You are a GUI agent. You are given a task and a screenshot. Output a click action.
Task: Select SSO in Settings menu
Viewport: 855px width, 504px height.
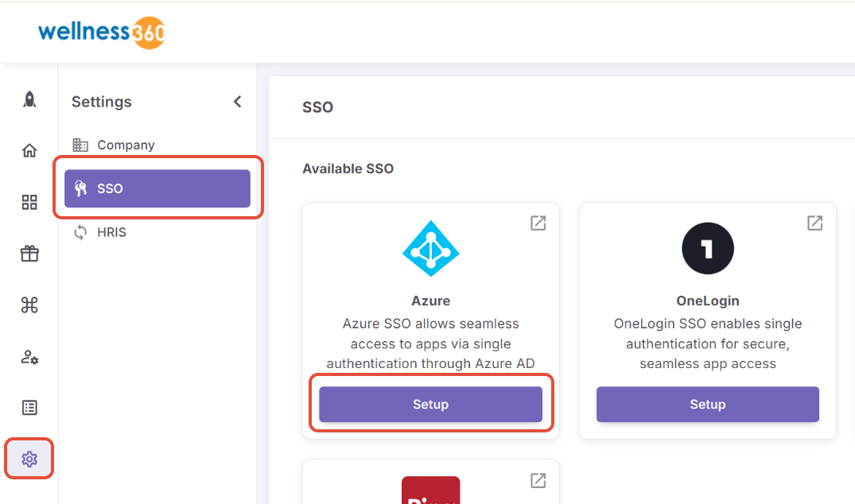pyautogui.click(x=157, y=188)
